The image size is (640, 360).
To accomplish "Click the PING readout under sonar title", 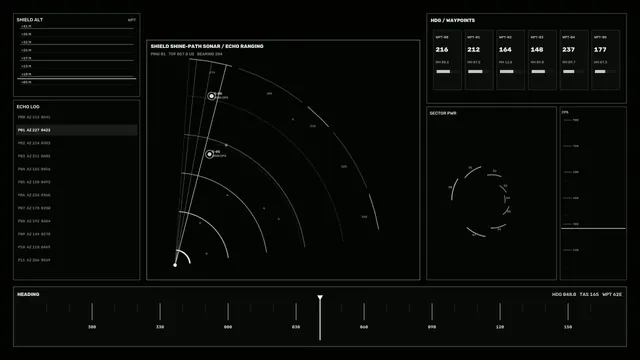I will [x=158, y=54].
